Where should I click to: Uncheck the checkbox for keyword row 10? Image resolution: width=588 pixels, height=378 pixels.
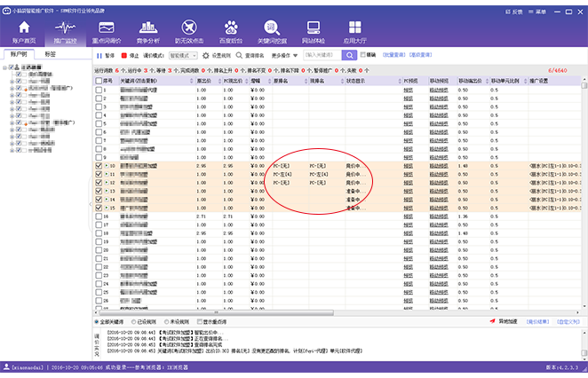point(98,165)
